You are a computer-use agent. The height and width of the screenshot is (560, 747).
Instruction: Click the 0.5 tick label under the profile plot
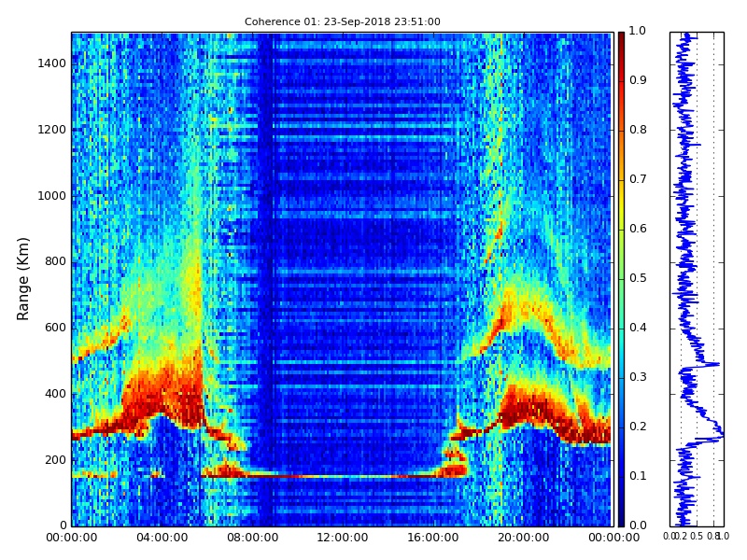point(697,536)
